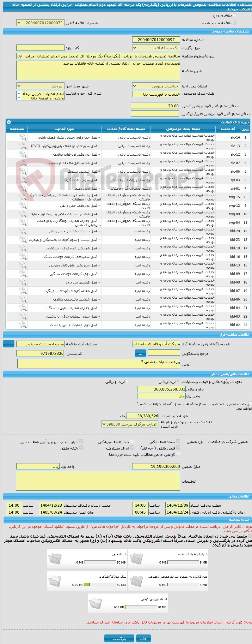Click the ellipsis button beside مسئول ثبت مناقصه
The height and width of the screenshot is (644, 252).
(x=9, y=344)
